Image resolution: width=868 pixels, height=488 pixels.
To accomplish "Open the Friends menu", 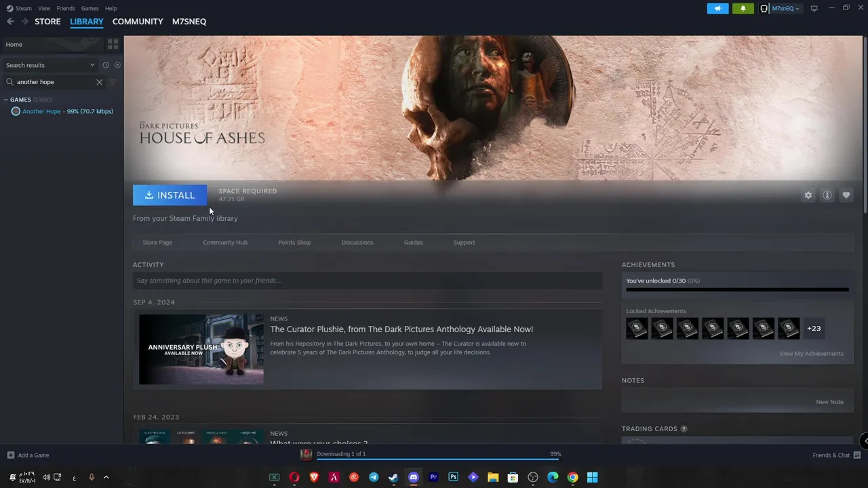I will click(x=66, y=8).
